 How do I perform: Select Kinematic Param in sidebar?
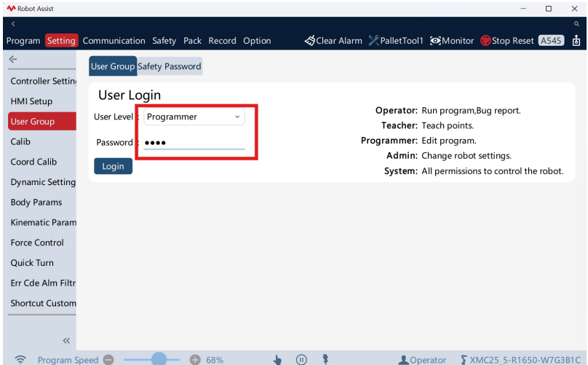pyautogui.click(x=42, y=222)
